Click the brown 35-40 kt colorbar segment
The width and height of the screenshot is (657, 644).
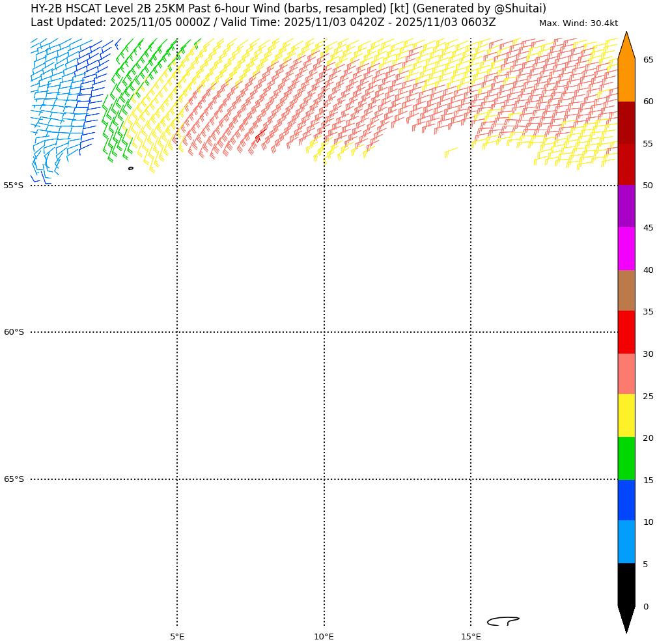coord(626,290)
